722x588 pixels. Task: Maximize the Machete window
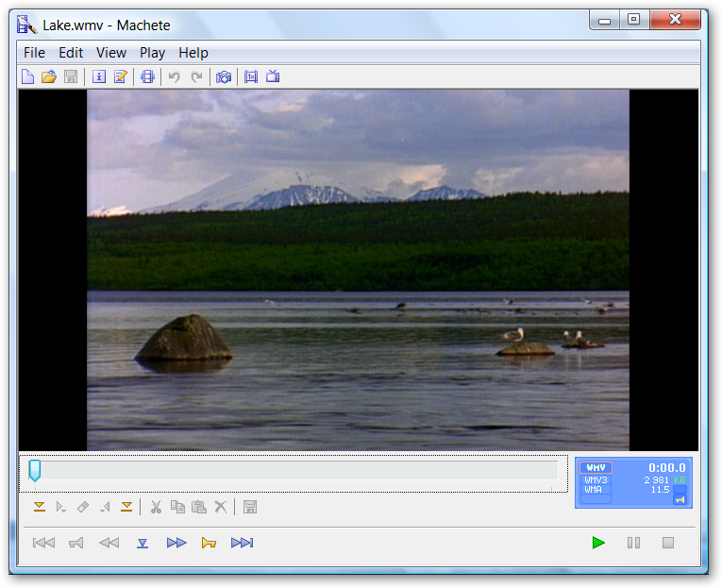coord(634,20)
